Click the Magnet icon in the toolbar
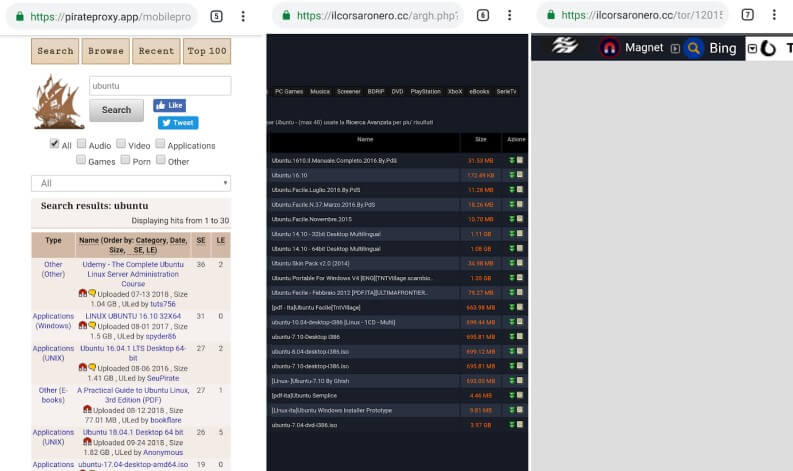This screenshot has height=471, width=793. pos(609,48)
